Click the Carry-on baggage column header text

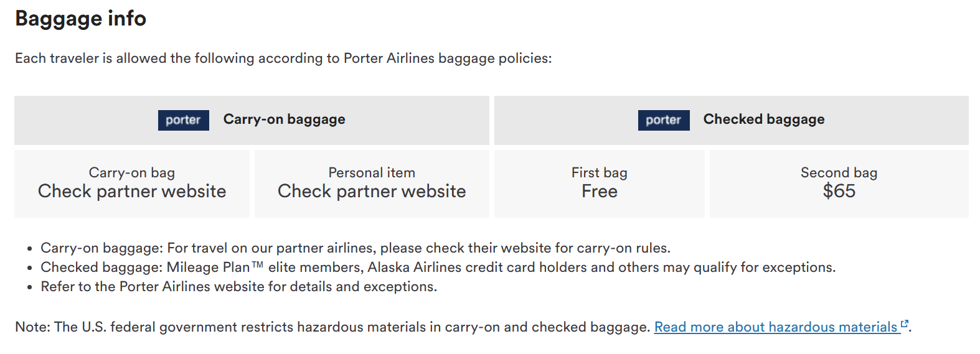coord(284,119)
